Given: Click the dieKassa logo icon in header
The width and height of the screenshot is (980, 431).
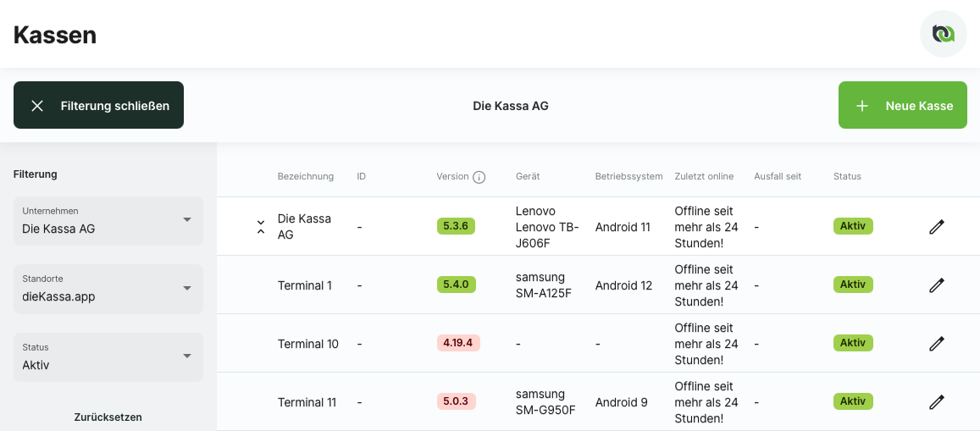Looking at the screenshot, I should [x=943, y=34].
